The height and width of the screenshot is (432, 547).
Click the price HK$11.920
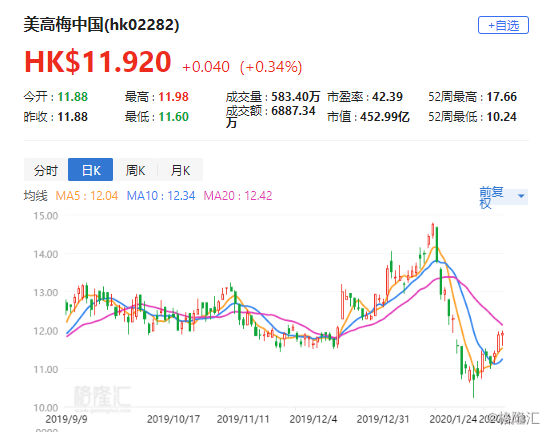[98, 62]
